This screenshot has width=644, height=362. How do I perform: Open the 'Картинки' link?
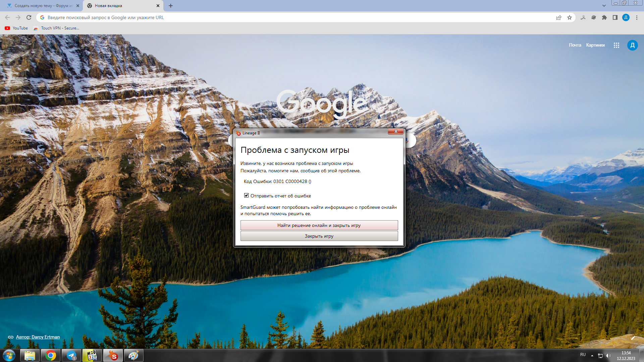(x=595, y=45)
